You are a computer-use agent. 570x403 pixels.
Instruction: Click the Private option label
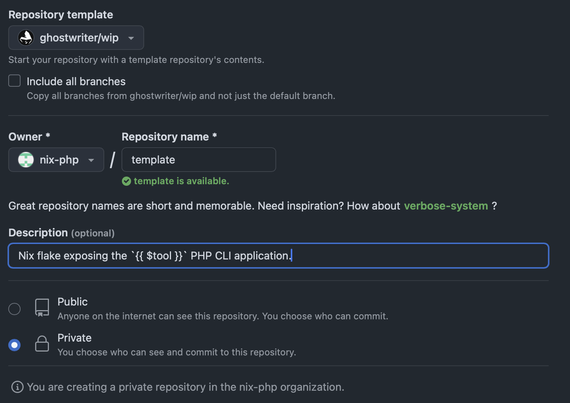tap(75, 338)
